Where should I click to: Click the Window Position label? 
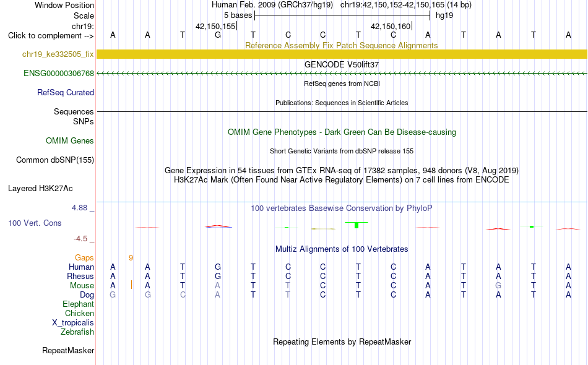[x=64, y=5]
